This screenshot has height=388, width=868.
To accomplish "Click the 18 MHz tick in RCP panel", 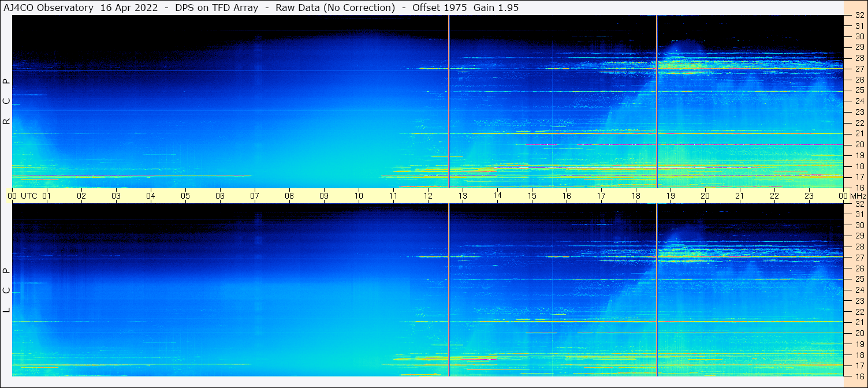I will click(x=859, y=166).
